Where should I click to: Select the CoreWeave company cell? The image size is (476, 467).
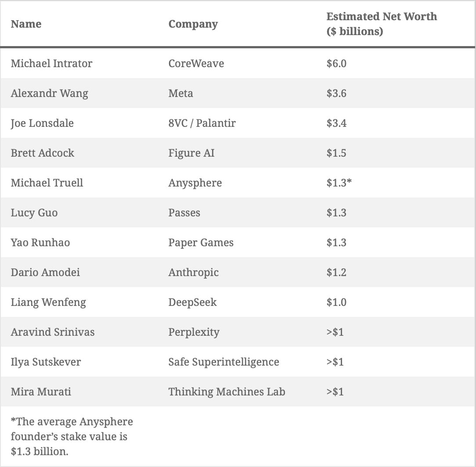pos(196,63)
